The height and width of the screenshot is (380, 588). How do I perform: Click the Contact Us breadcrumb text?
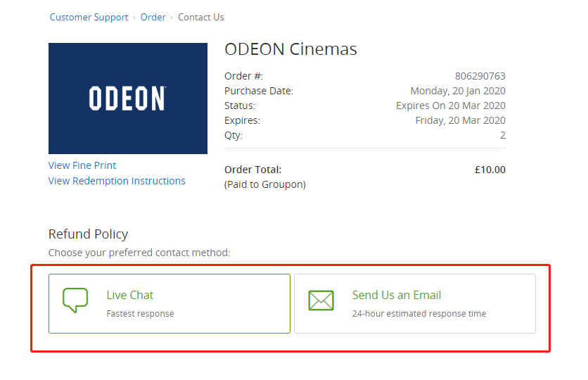pyautogui.click(x=201, y=18)
